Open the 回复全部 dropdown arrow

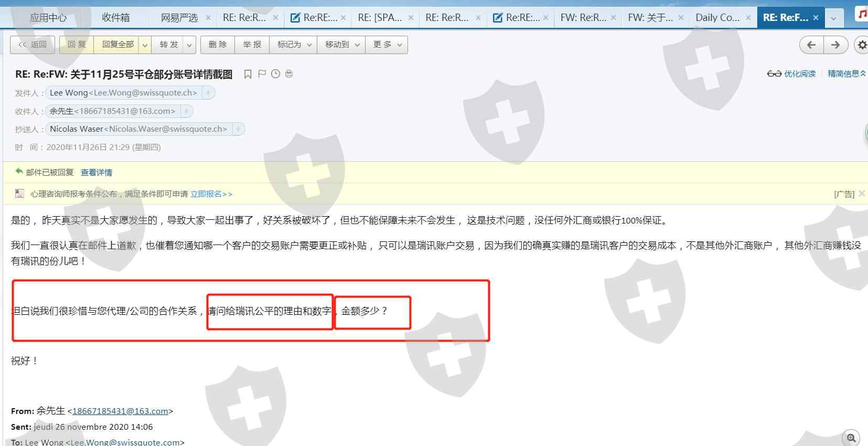[145, 45]
